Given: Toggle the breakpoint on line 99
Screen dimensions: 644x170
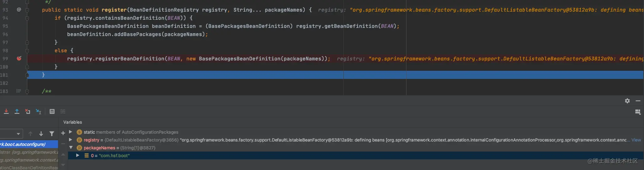Looking at the screenshot, I should (x=19, y=58).
